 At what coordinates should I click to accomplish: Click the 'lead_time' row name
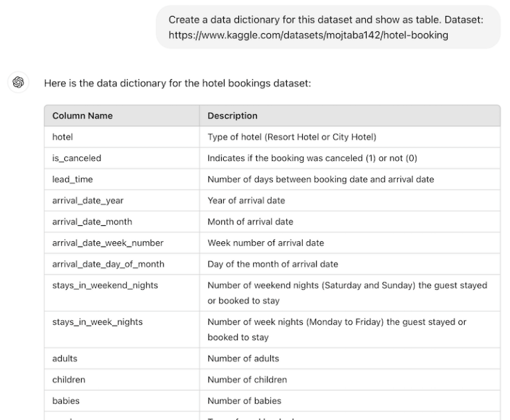point(72,179)
